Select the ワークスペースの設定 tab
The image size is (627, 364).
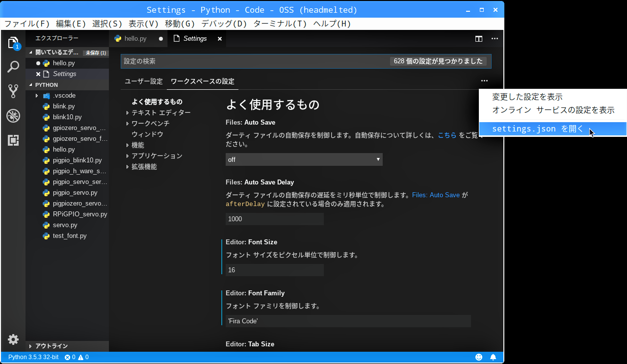click(x=203, y=81)
